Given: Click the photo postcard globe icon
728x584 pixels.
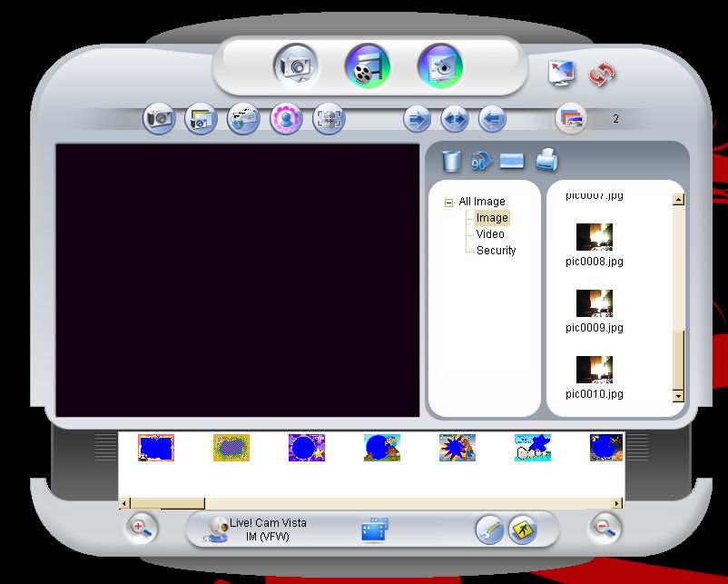Looking at the screenshot, I should click(243, 118).
